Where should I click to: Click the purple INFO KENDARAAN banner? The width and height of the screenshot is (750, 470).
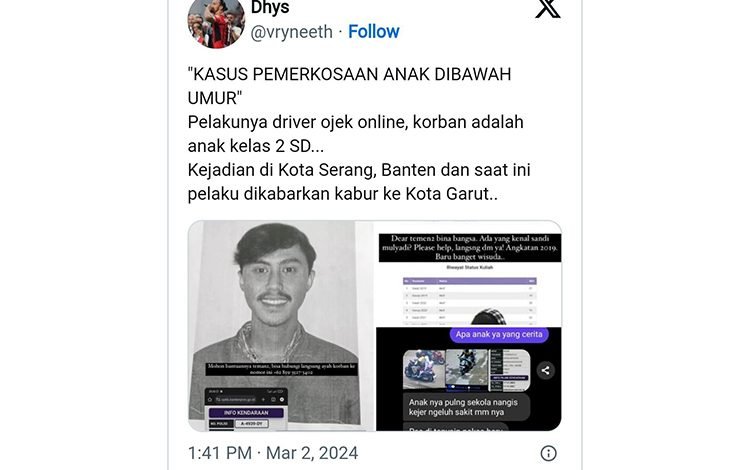[246, 413]
